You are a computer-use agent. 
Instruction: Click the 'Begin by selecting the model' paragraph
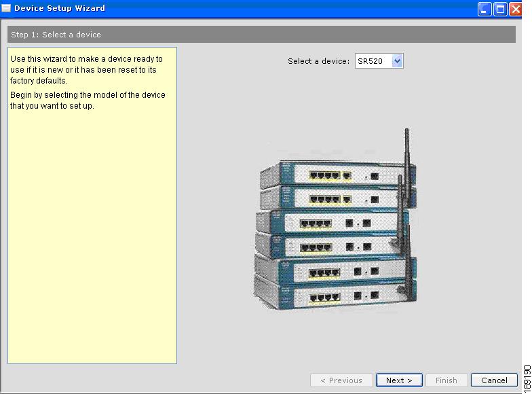coord(88,101)
